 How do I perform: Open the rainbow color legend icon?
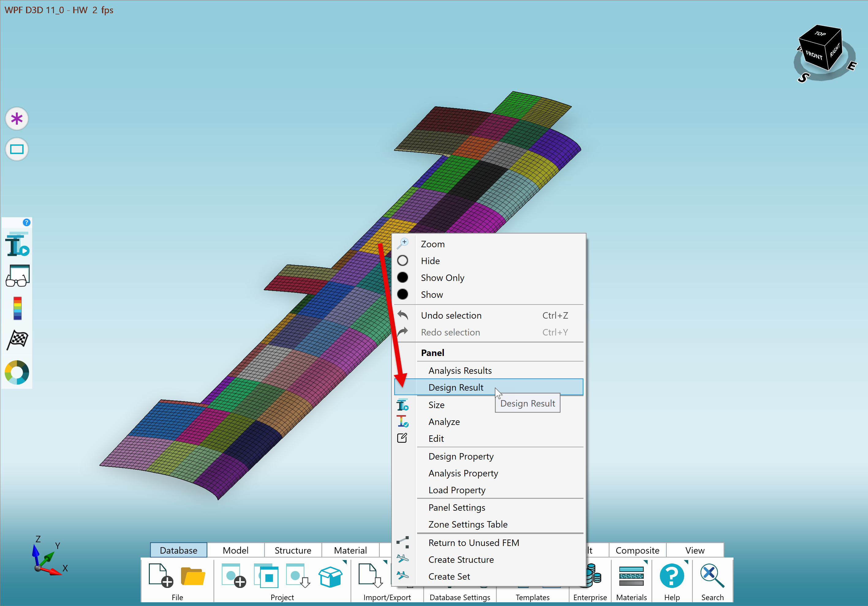(17, 309)
